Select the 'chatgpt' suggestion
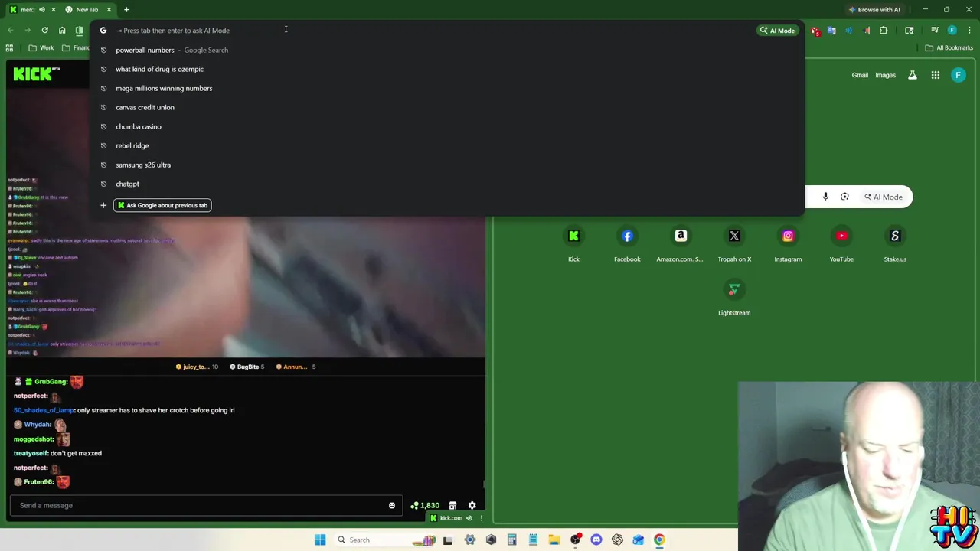The image size is (980, 551). [446, 184]
